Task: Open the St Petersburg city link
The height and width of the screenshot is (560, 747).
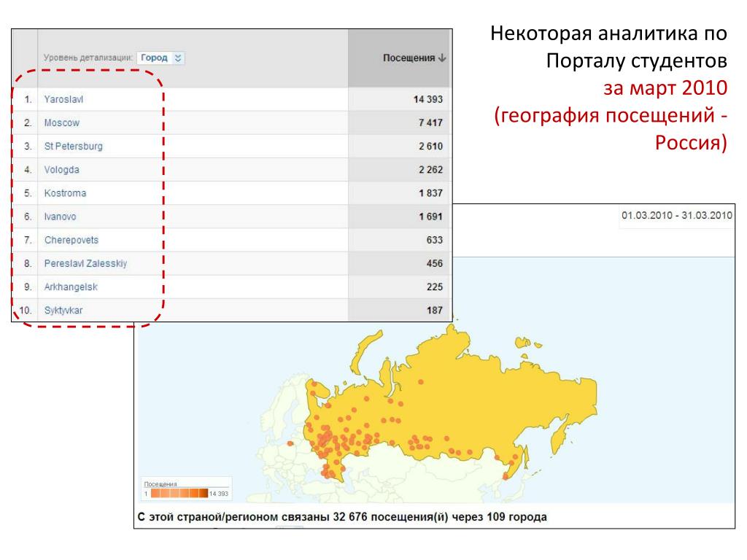Action: [x=74, y=146]
